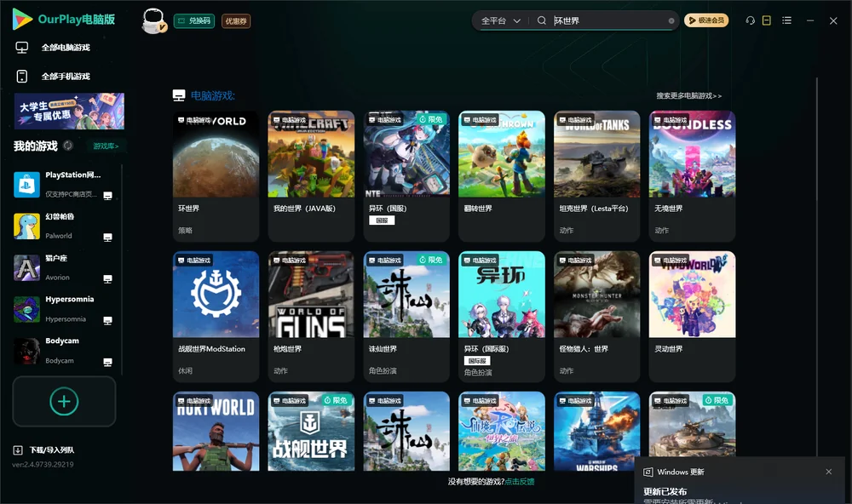Screen dimensions: 852x504
Task: Click the Windows 更新 notification icon
Action: (x=648, y=472)
